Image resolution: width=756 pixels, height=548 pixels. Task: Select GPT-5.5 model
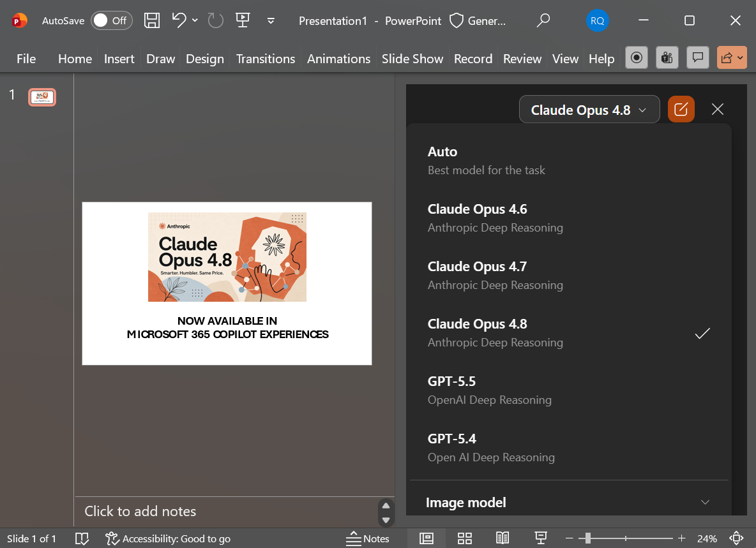(x=569, y=390)
